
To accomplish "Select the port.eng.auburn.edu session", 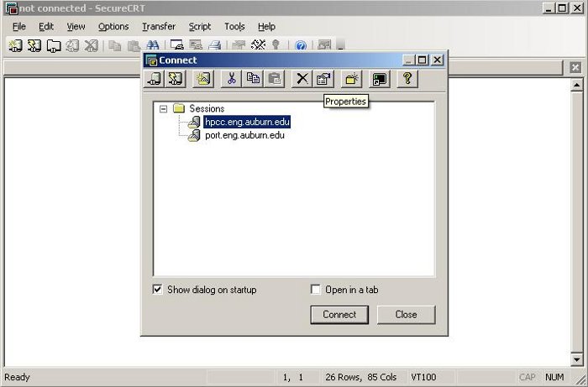I will pos(244,135).
